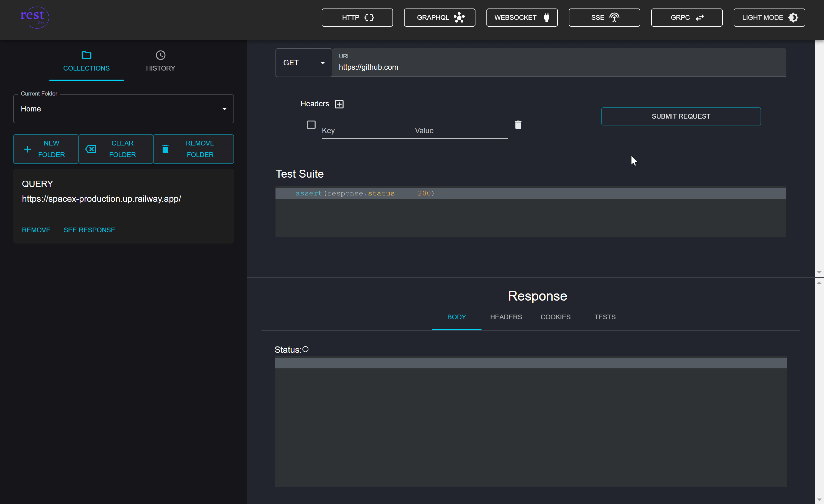Click the HTTP curly-braces icon
Image resolution: width=824 pixels, height=504 pixels.
[369, 17]
